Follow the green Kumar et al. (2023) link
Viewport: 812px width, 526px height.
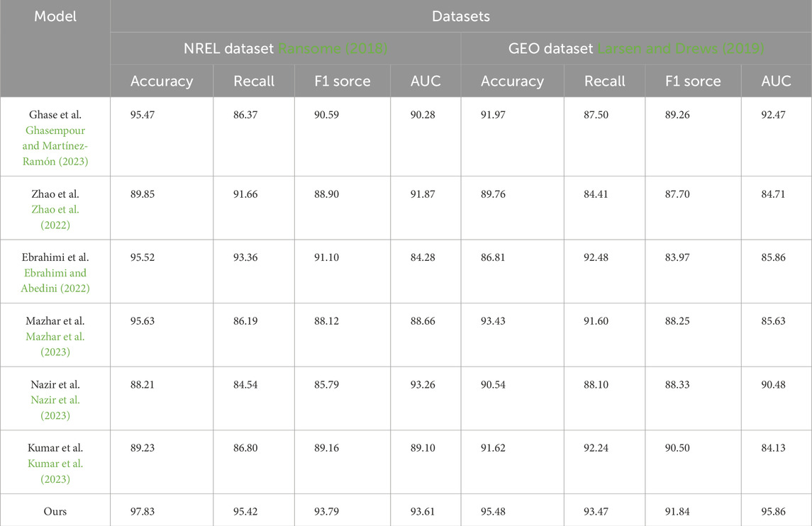[55, 471]
